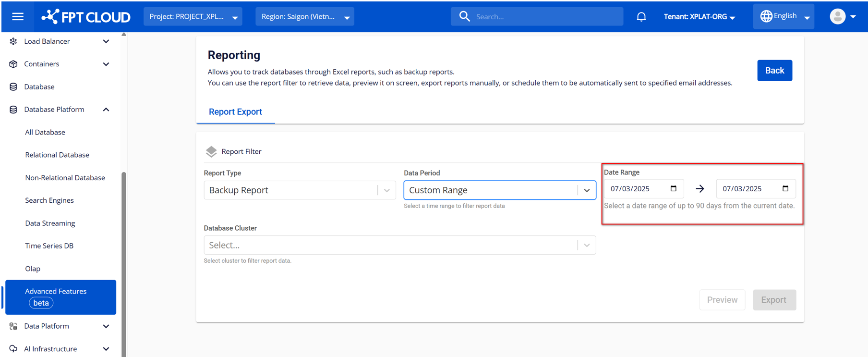The width and height of the screenshot is (868, 357).
Task: Open Olap in sidebar
Action: click(x=33, y=269)
